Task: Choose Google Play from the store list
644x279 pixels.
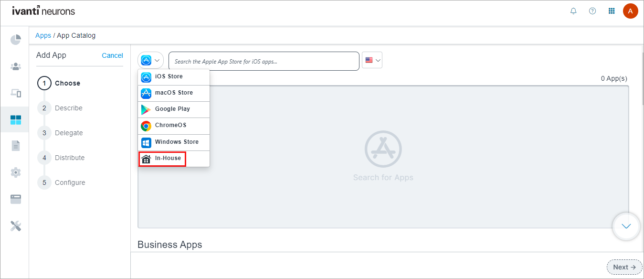Action: tap(172, 109)
